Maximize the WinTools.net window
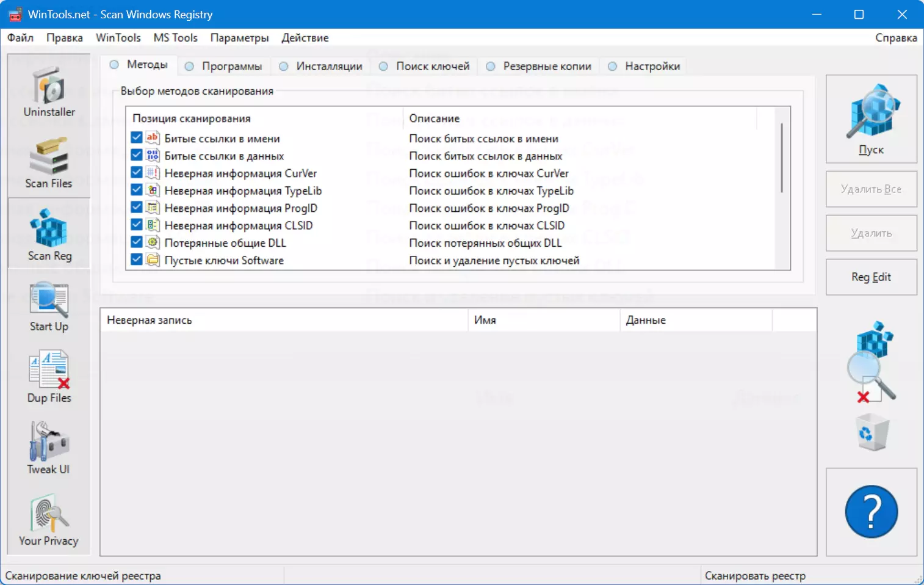 pyautogui.click(x=859, y=14)
